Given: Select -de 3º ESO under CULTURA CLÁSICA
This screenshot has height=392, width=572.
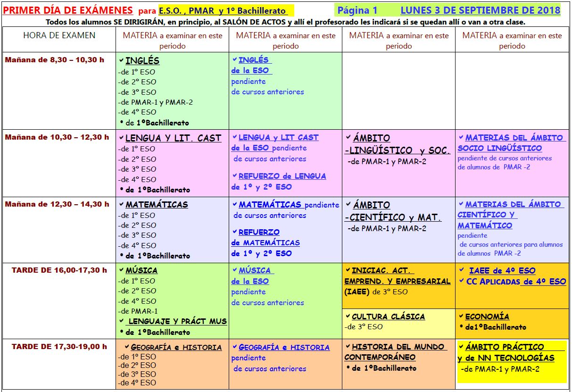Looking at the screenshot, I should (364, 326).
